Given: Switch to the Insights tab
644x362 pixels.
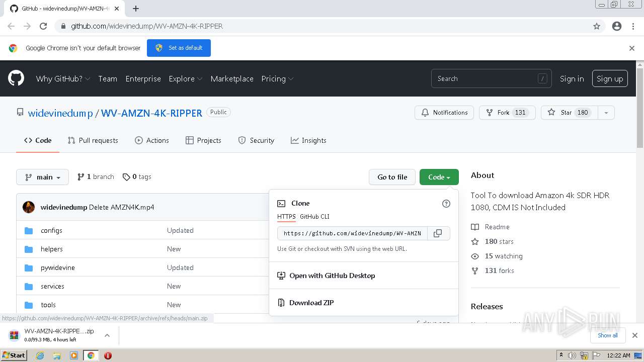Looking at the screenshot, I should pyautogui.click(x=308, y=140).
